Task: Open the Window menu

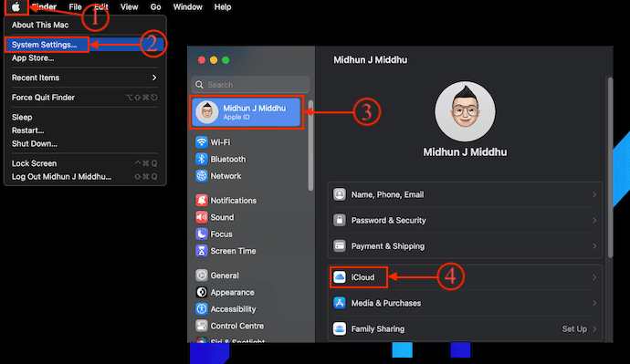Action: pyautogui.click(x=188, y=6)
